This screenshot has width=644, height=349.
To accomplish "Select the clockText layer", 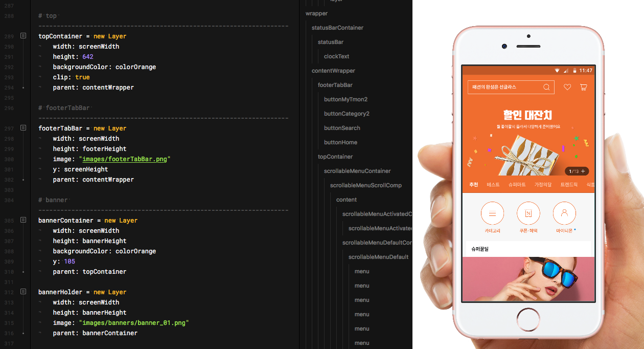I will point(337,56).
